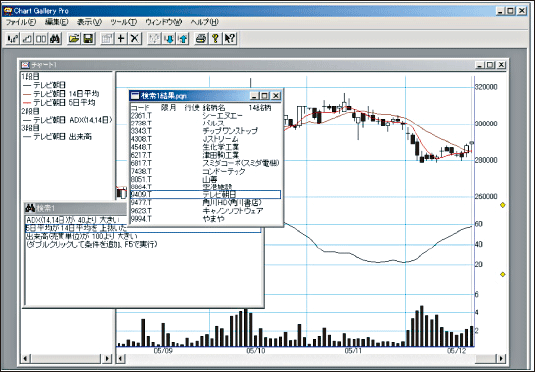Viewport: 535px width, 372px height.
Task: Click the new candlestick chart toolbar icon
Action: 13,39
